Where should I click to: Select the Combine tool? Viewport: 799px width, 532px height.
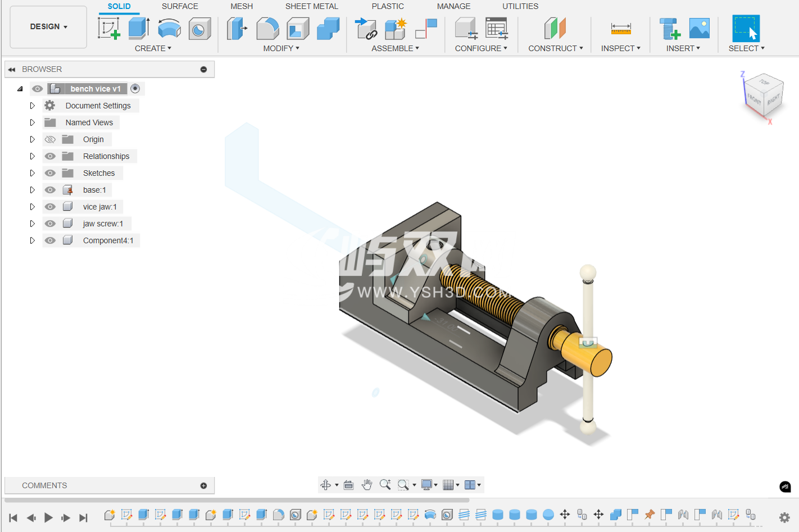328,28
